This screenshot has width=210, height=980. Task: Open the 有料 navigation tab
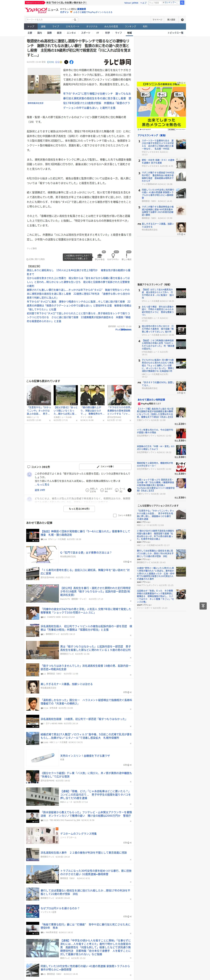(x=145, y=26)
